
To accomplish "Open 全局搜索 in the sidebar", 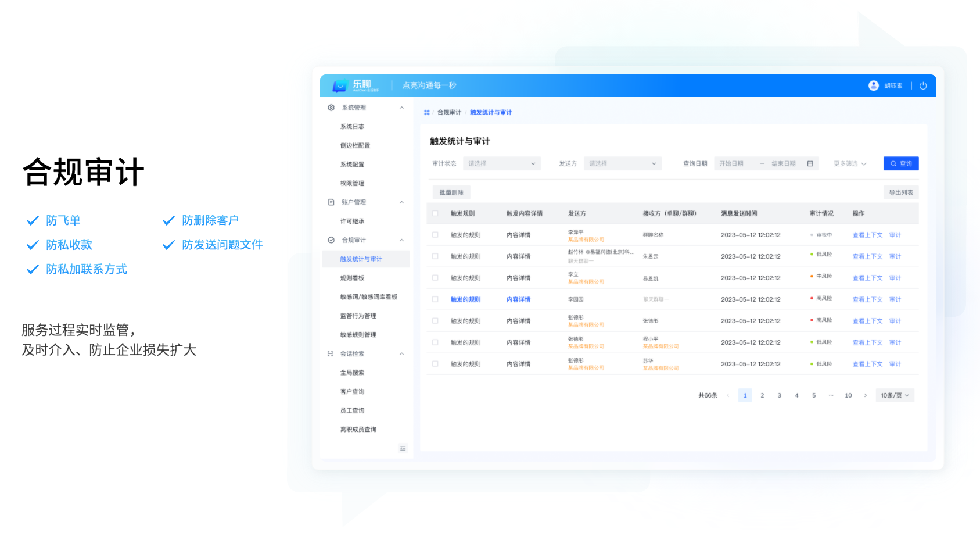I will pos(352,373).
